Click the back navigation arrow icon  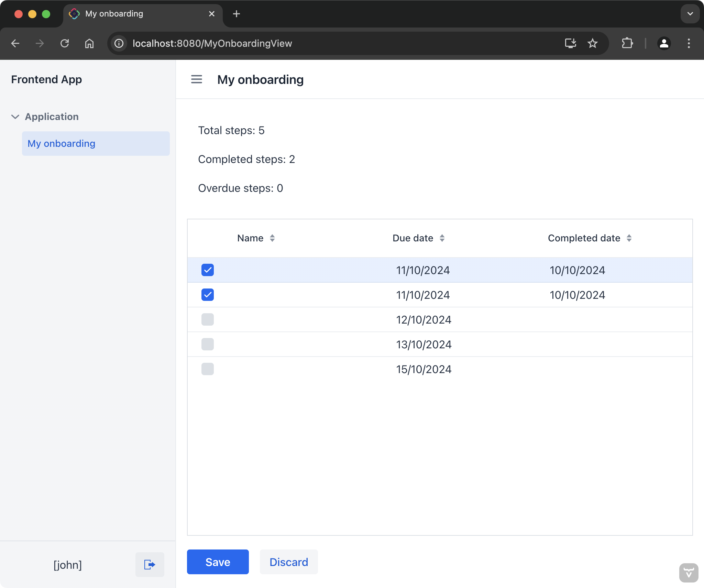pyautogui.click(x=15, y=43)
